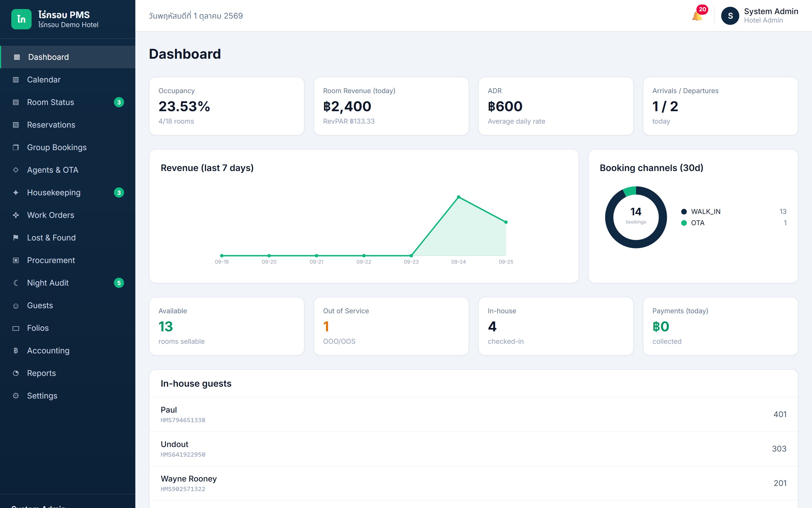Click the OTA green legend swatch
The height and width of the screenshot is (508, 812).
tap(684, 223)
